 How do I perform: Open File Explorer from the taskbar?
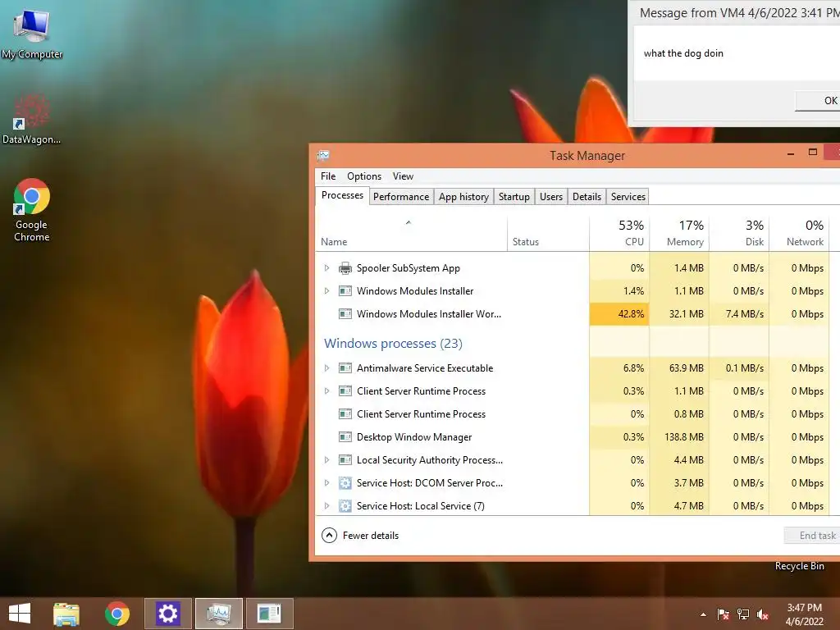point(66,614)
